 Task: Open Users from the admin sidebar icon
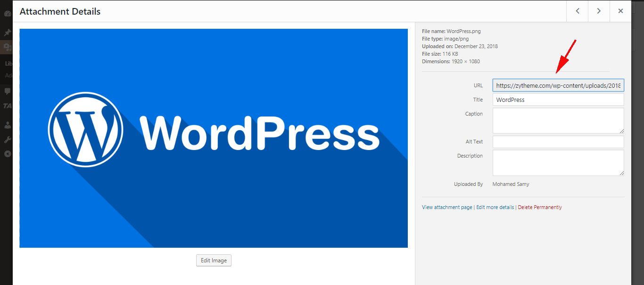point(7,126)
